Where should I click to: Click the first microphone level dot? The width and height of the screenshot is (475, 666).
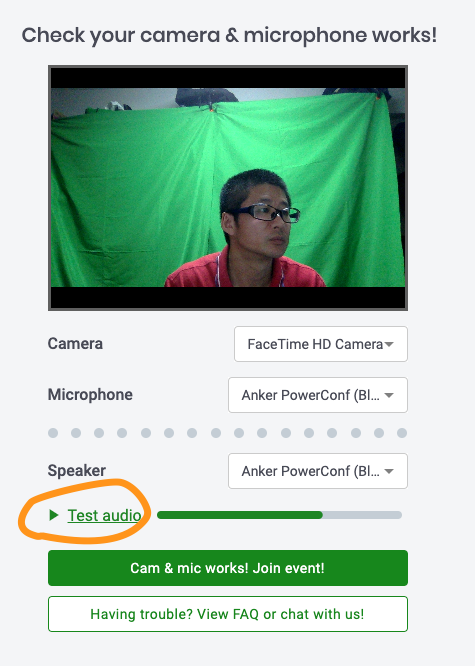point(53,433)
